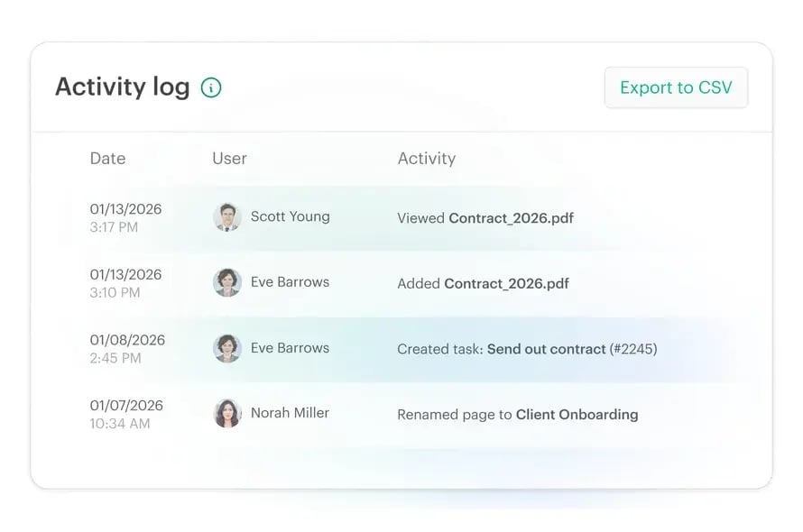Click the 3:17 PM timestamp

click(x=114, y=227)
